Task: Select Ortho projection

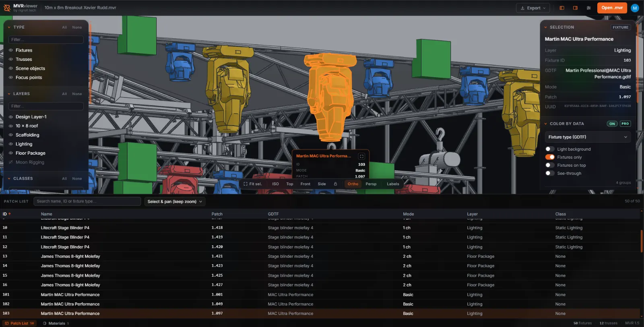Action: click(353, 184)
